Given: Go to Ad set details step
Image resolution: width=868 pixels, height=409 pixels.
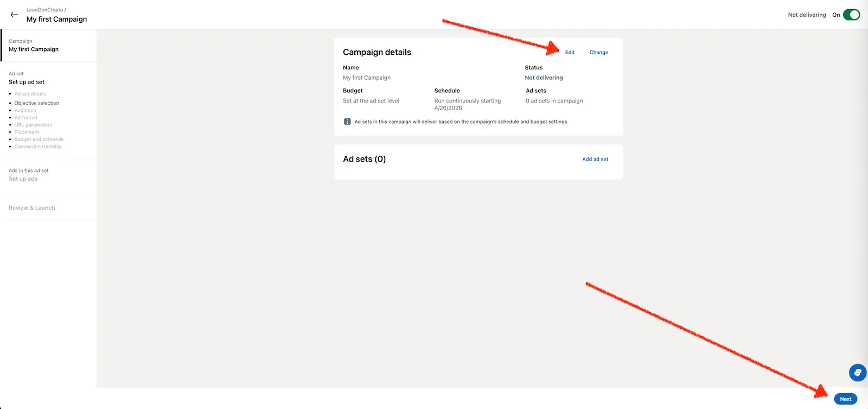Looking at the screenshot, I should (x=30, y=94).
